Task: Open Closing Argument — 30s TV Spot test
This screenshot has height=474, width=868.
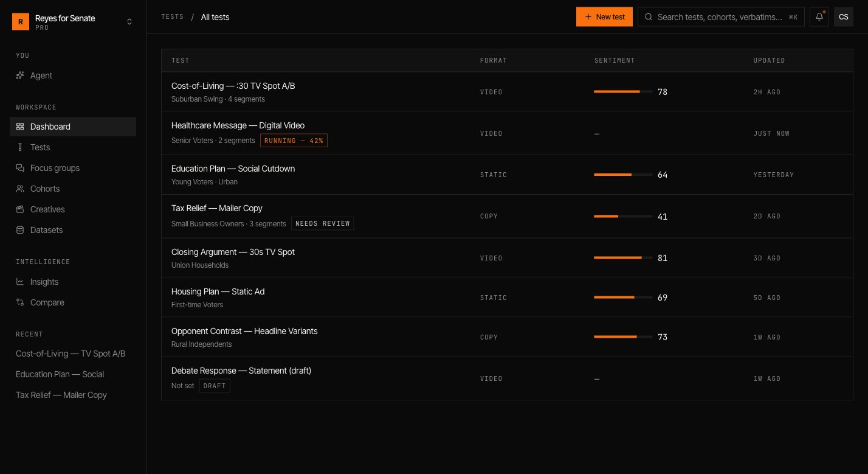Action: click(x=233, y=252)
